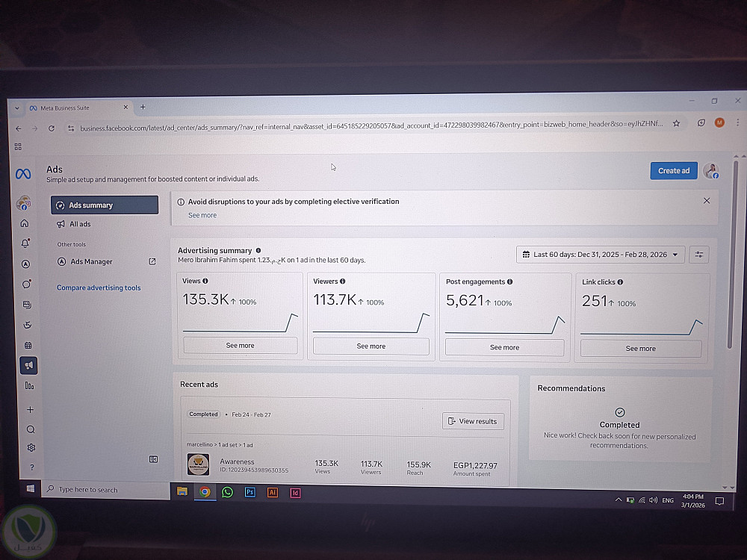Click the EGP1,227.97 amount spent value

[475, 465]
